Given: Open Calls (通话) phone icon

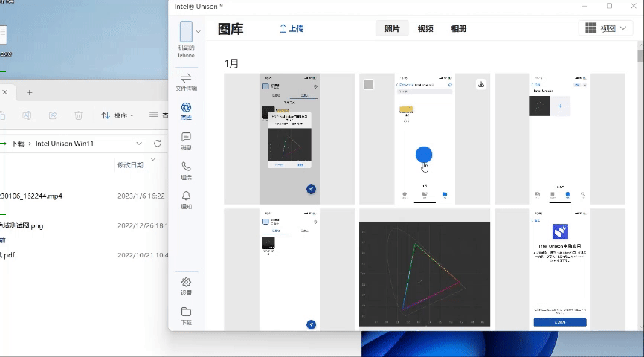Looking at the screenshot, I should click(x=186, y=170).
